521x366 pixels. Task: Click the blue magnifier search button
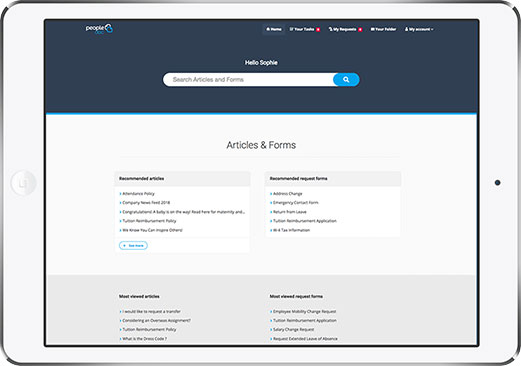(346, 80)
